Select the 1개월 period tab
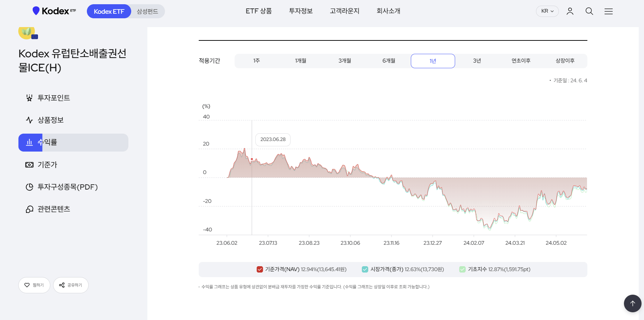 pyautogui.click(x=301, y=61)
